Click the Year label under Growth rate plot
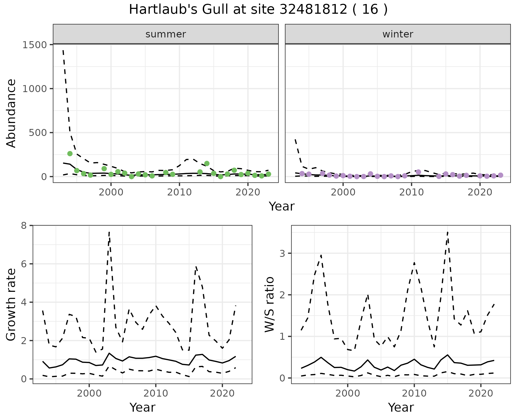 click(x=142, y=407)
